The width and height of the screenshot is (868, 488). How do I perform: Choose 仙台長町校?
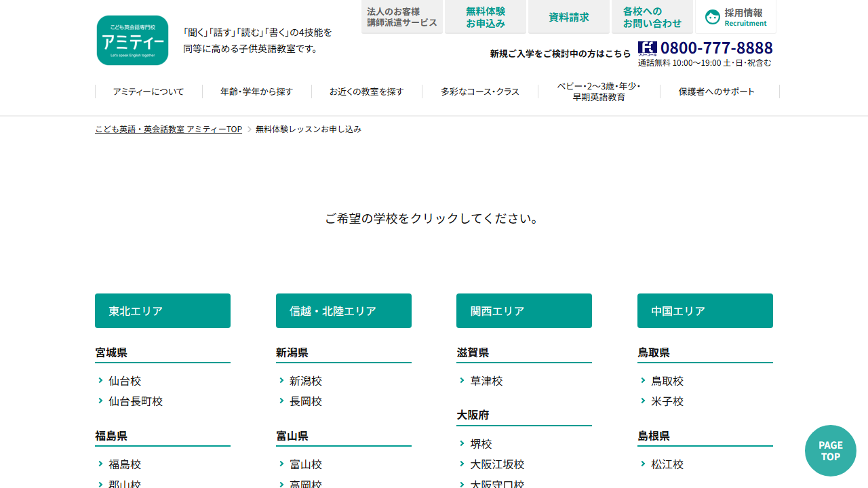coord(136,401)
